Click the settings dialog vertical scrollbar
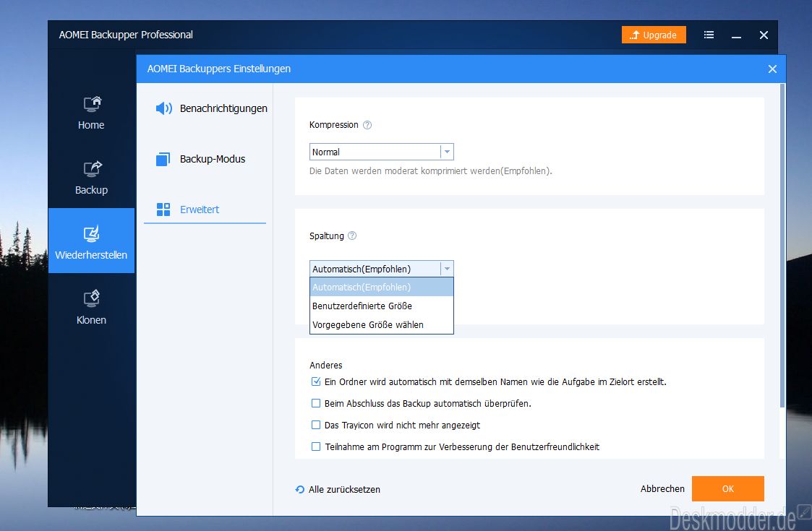 click(x=782, y=246)
